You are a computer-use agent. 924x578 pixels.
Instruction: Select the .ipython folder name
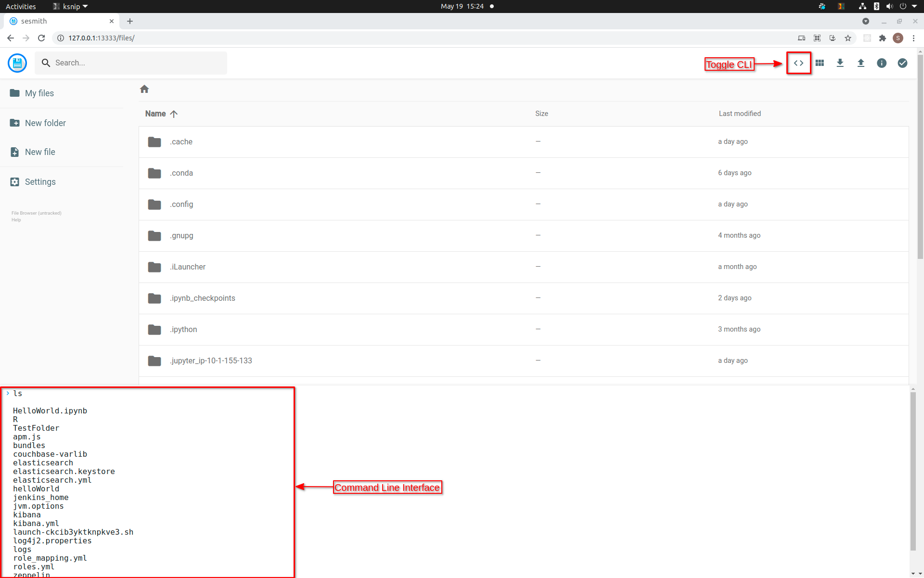pyautogui.click(x=183, y=330)
